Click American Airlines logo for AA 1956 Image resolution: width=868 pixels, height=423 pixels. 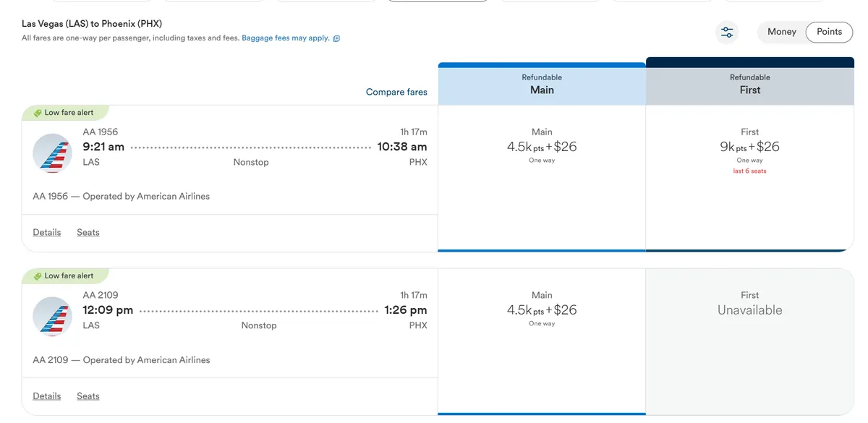point(52,153)
